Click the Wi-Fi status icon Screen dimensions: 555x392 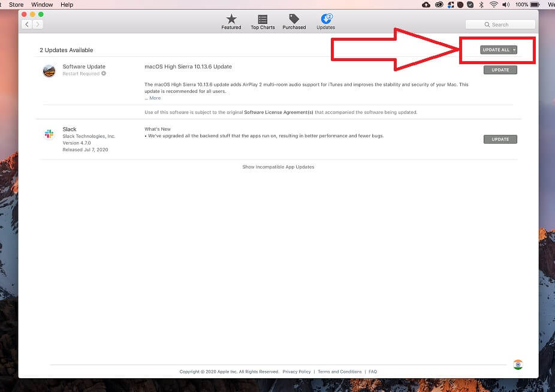(x=493, y=4)
